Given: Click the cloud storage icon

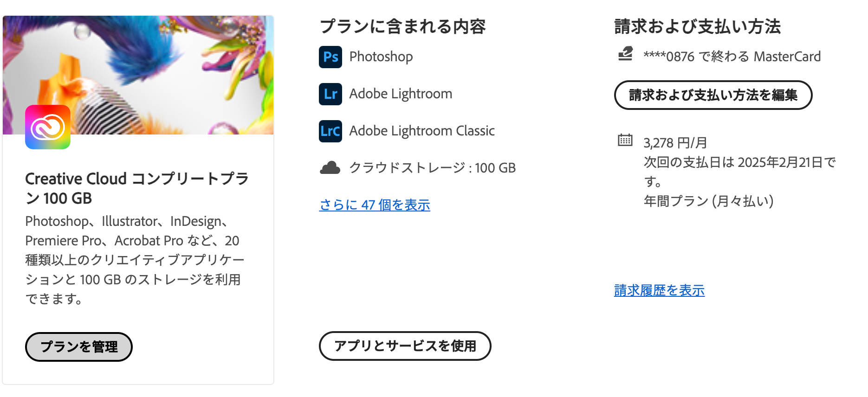Looking at the screenshot, I should 330,168.
